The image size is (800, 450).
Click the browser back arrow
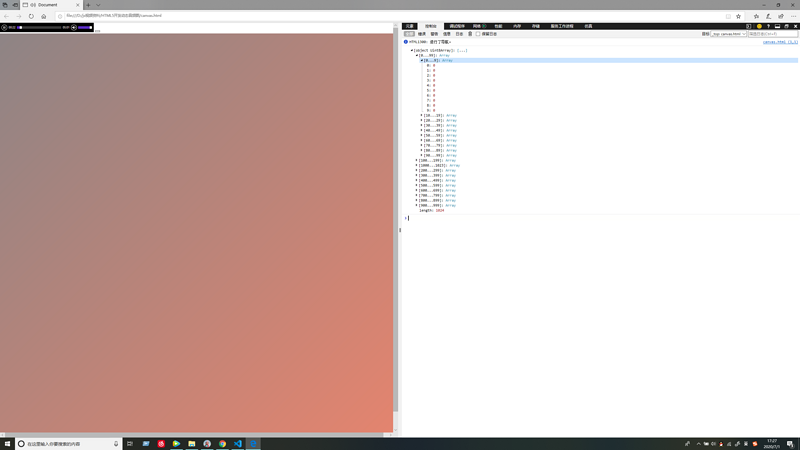pos(6,16)
